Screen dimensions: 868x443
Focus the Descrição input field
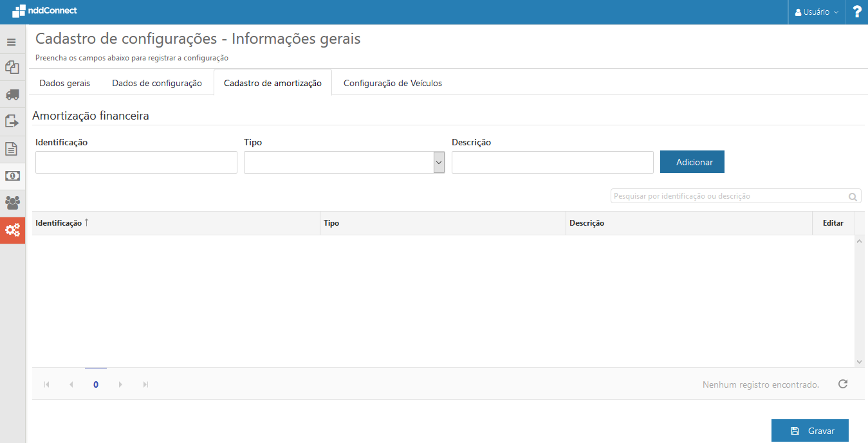[552, 163]
